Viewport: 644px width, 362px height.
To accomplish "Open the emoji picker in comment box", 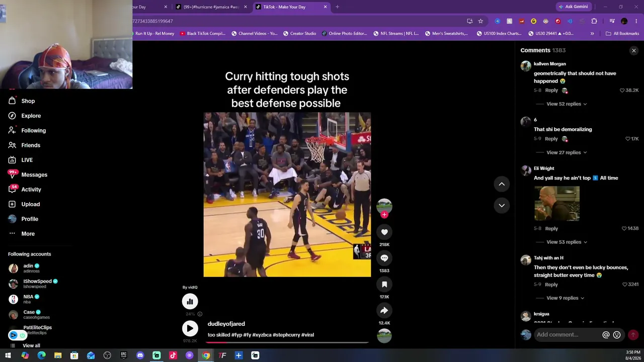I will point(617,335).
